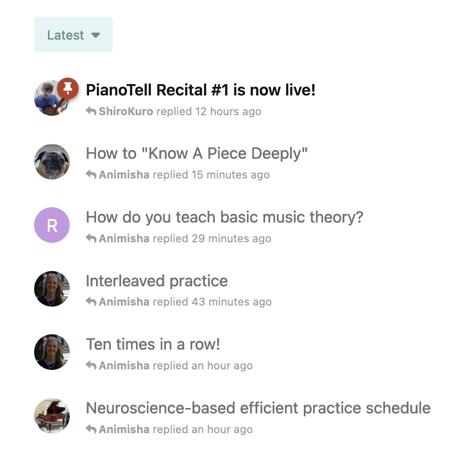The width and height of the screenshot is (476, 451).
Task: Open "How do you teach basic music theory?"
Action: pos(224,217)
